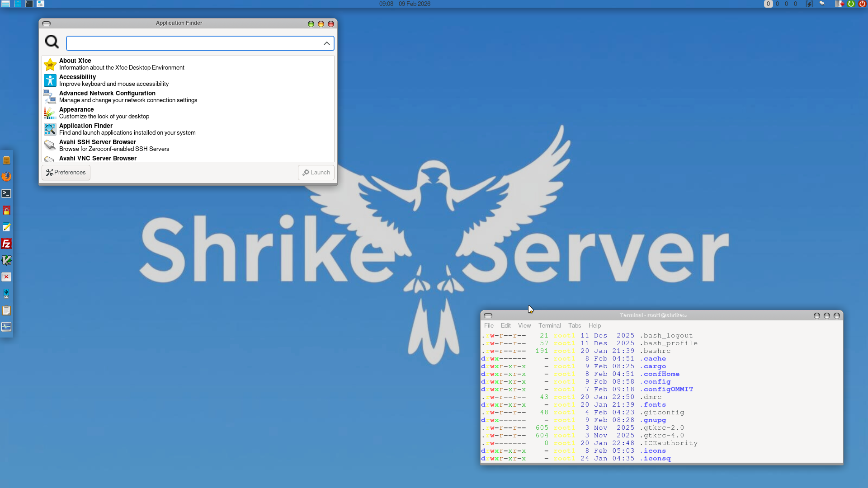
Task: Launch Firefox from the side dock
Action: (6, 177)
